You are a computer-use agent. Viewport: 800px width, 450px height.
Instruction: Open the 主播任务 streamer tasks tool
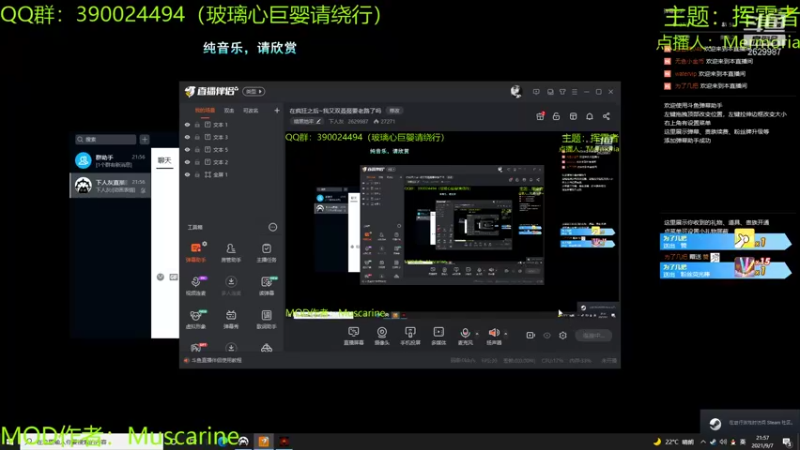point(266,253)
